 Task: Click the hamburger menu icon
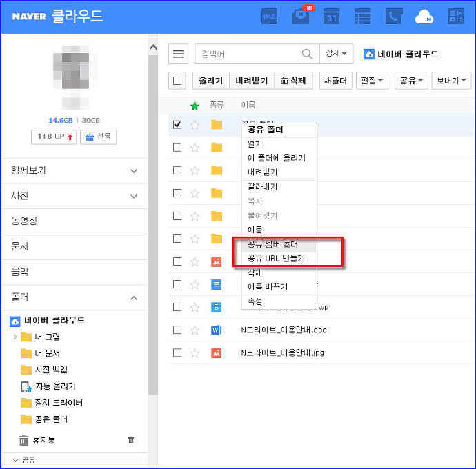point(178,54)
